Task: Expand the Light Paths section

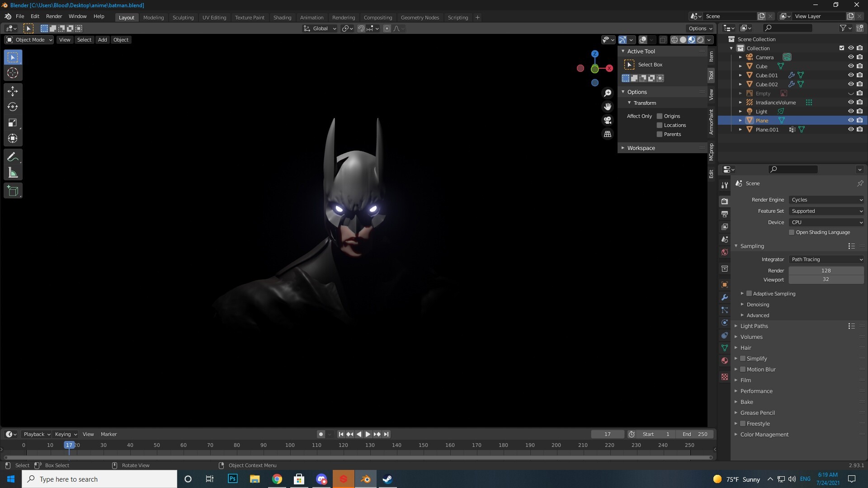Action: click(754, 326)
